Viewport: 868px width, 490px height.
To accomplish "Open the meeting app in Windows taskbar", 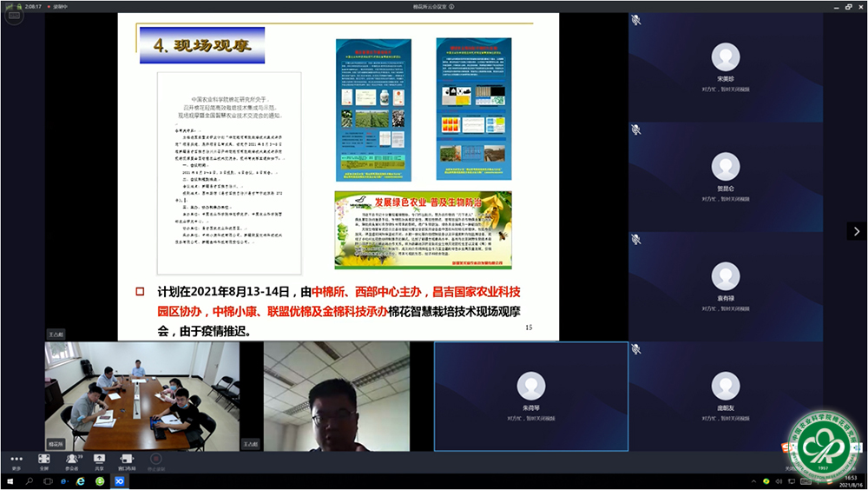I will pos(120,480).
